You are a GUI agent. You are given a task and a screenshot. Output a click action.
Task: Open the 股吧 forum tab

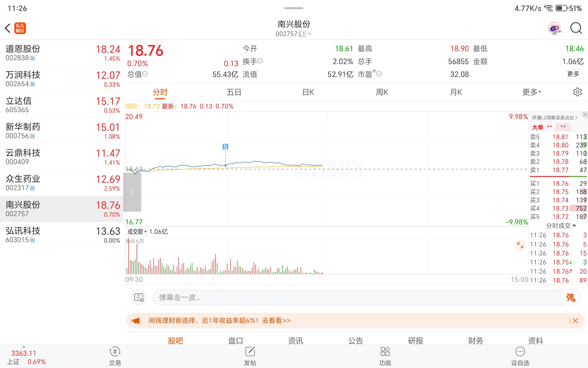175,340
